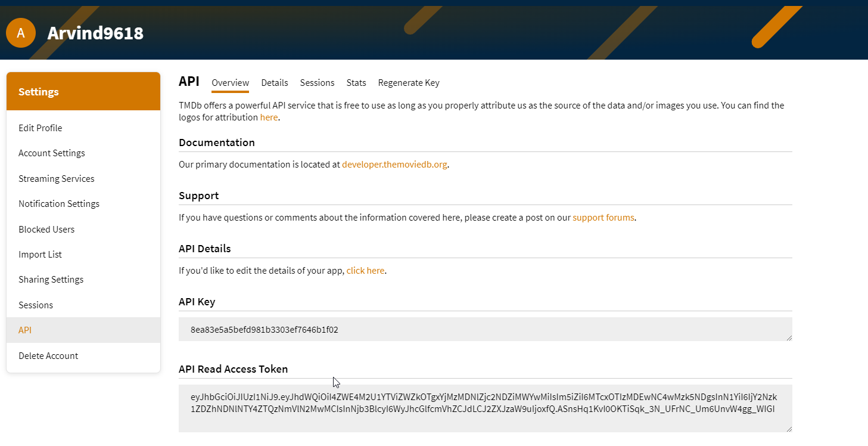Click the orange avatar circle with A

(21, 33)
